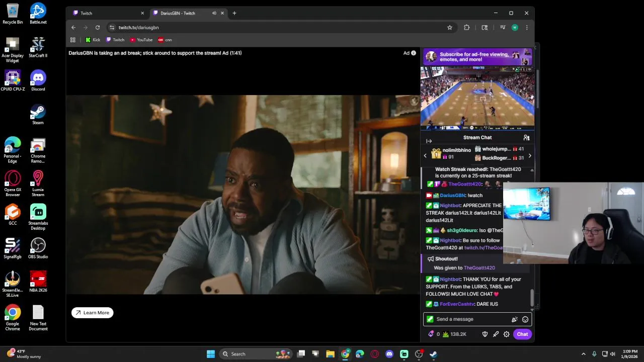Image resolution: width=644 pixels, height=362 pixels.
Task: Open the emote picker in chat
Action: tap(525, 319)
